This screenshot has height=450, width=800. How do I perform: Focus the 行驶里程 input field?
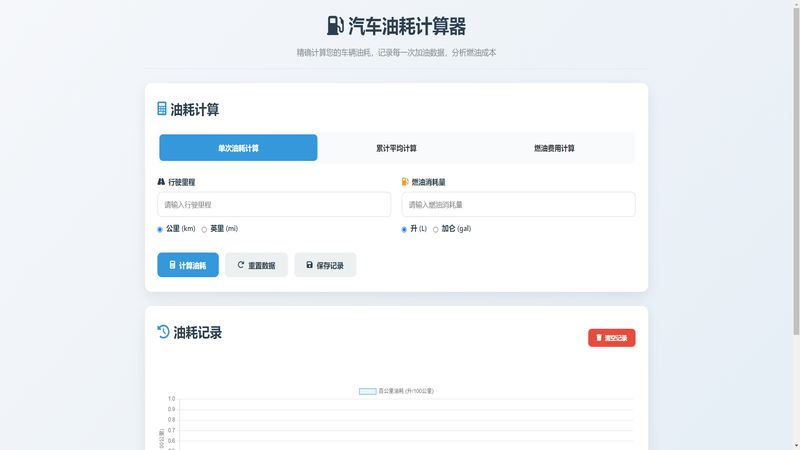point(274,205)
